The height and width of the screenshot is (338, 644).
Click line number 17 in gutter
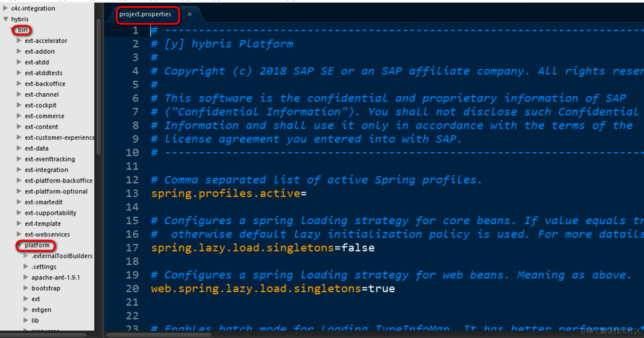click(x=132, y=248)
